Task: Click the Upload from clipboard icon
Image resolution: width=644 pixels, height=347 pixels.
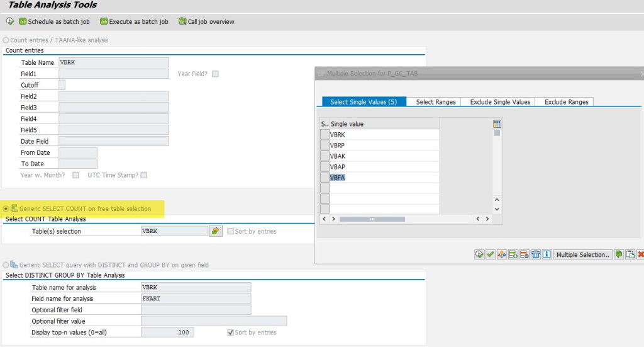Action: (630, 254)
